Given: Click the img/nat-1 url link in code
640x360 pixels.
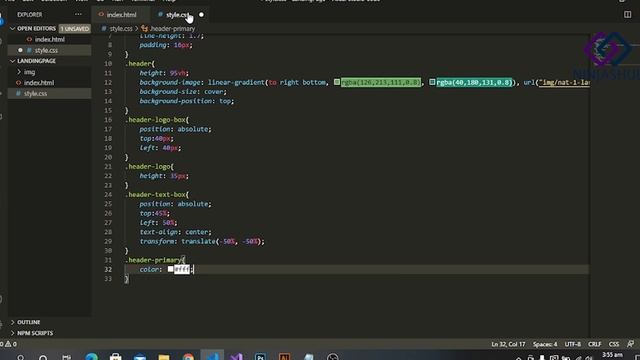Looking at the screenshot, I should (x=564, y=82).
